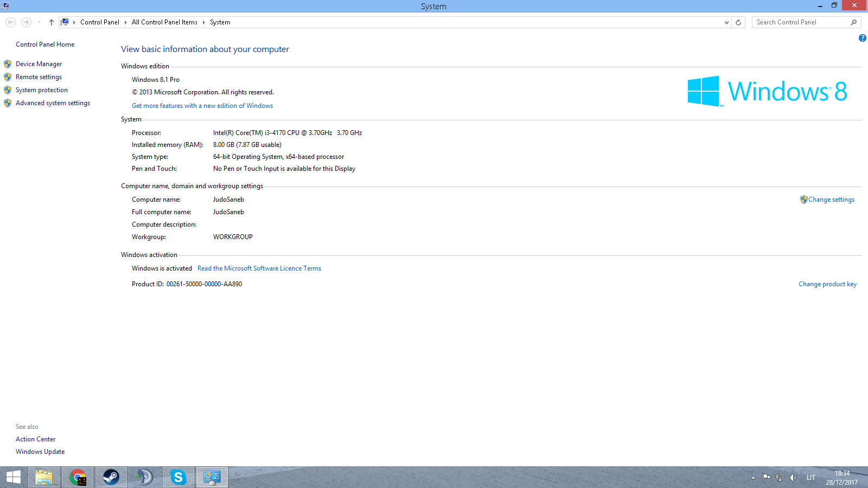
Task: Expand chevron after Control Panel breadcrumb
Action: tap(125, 22)
